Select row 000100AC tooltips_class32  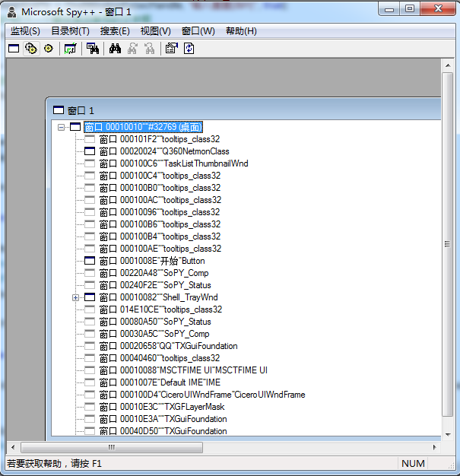[x=160, y=200]
